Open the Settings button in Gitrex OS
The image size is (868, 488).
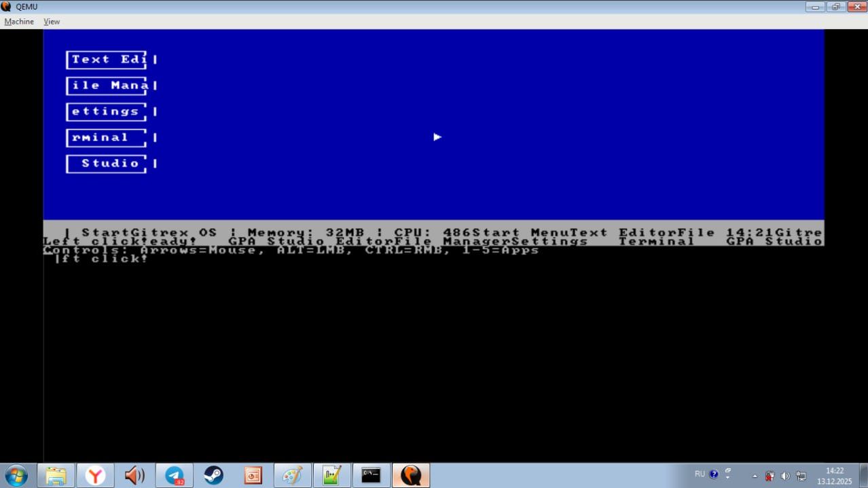[x=107, y=111]
